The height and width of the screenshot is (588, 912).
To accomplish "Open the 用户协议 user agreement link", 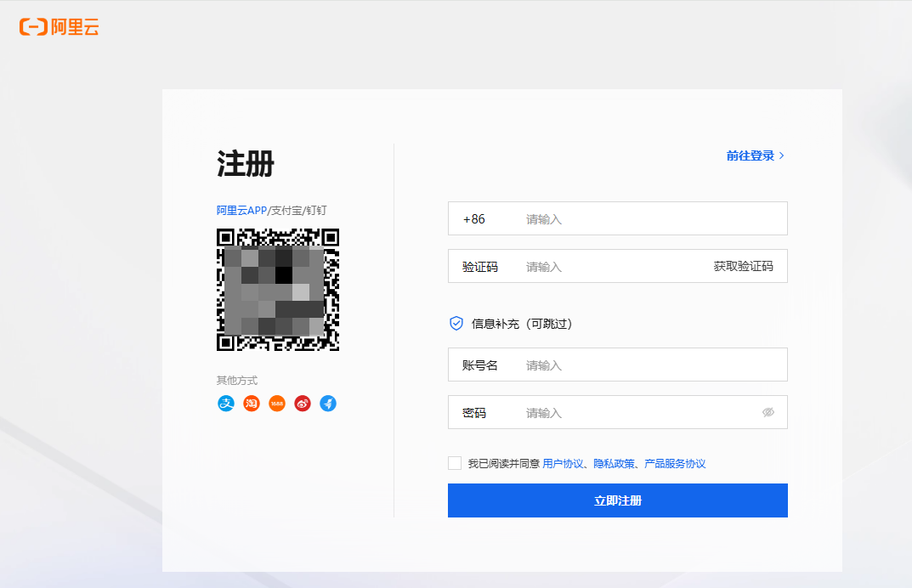I will point(563,464).
